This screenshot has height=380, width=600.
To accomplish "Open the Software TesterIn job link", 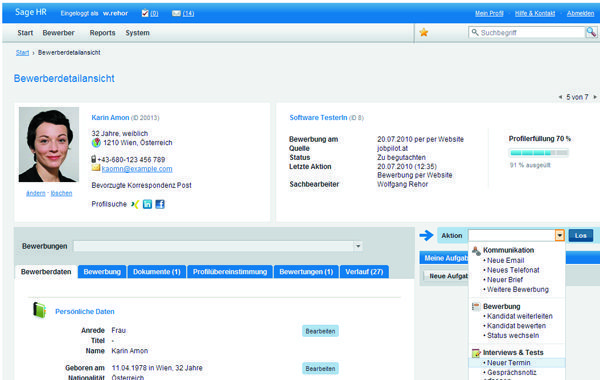I will click(x=318, y=117).
